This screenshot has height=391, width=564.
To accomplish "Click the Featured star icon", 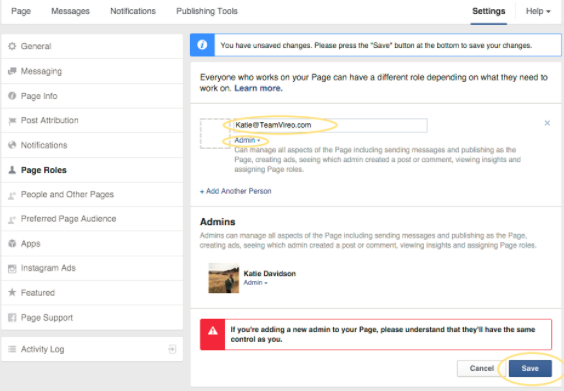I will click(x=12, y=292).
